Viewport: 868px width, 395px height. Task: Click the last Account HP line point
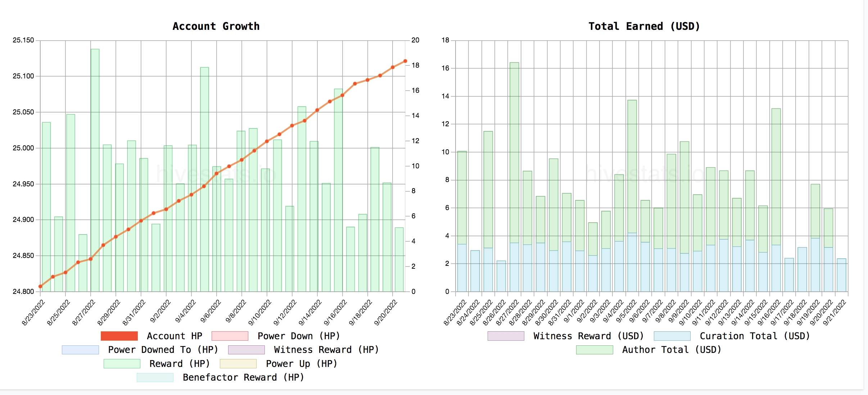[x=405, y=61]
